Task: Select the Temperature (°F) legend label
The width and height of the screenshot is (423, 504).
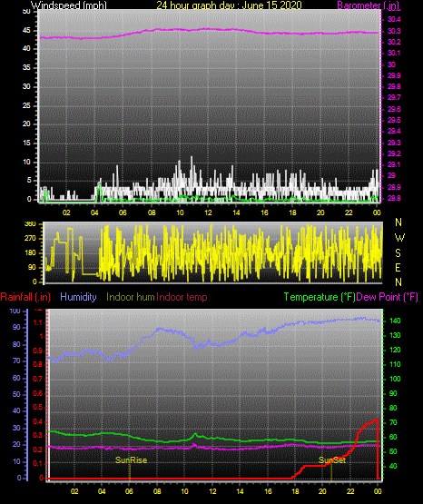Action: coord(320,297)
